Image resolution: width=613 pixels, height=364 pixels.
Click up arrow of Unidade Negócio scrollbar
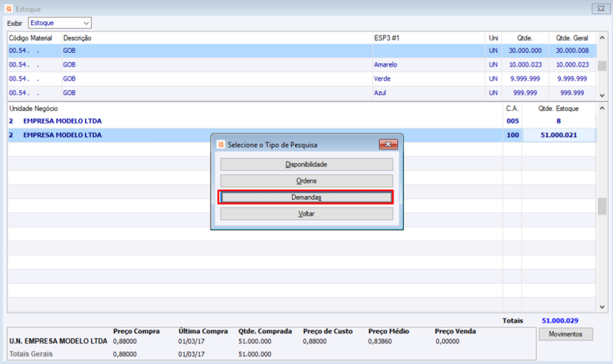602,108
